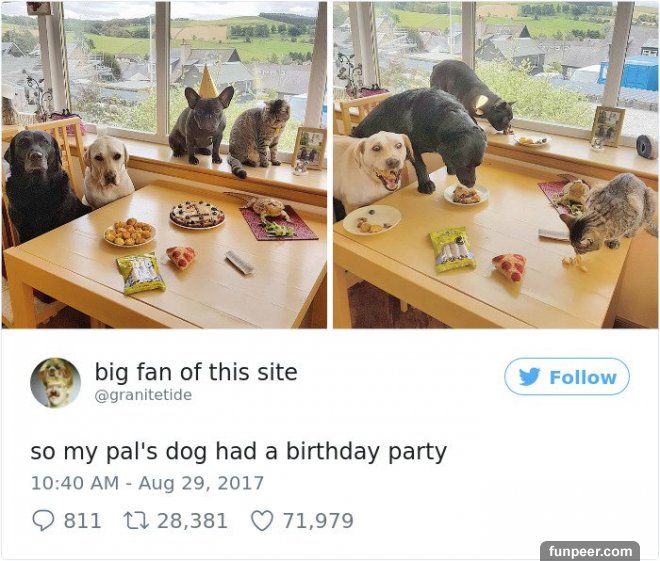This screenshot has width=660, height=561.
Task: Click the pizza slice toy on left table
Action: point(181,257)
